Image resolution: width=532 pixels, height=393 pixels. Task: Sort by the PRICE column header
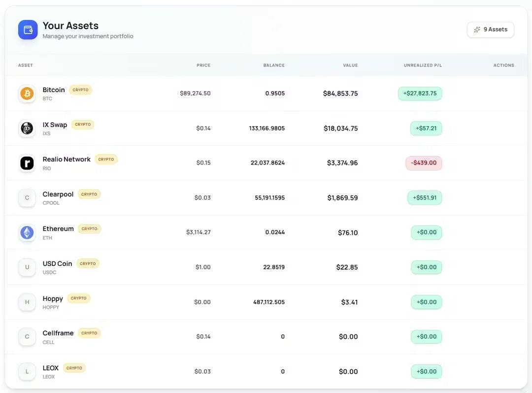[203, 65]
